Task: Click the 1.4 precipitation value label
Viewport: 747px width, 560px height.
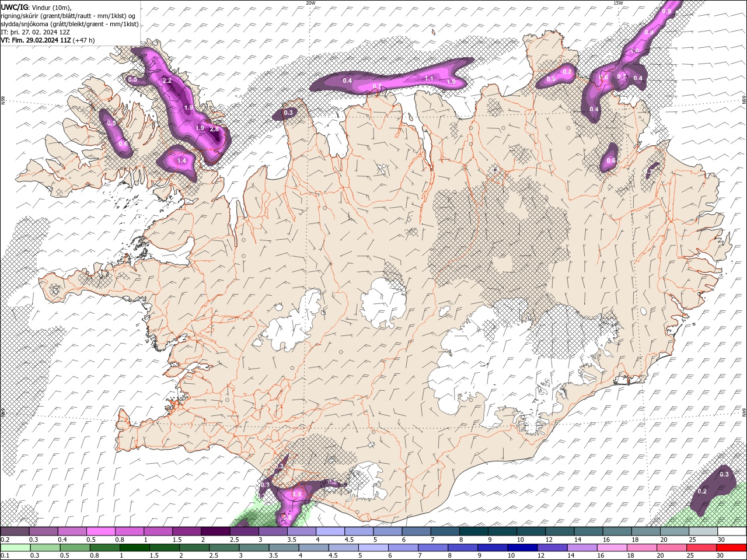Action: pos(181,160)
